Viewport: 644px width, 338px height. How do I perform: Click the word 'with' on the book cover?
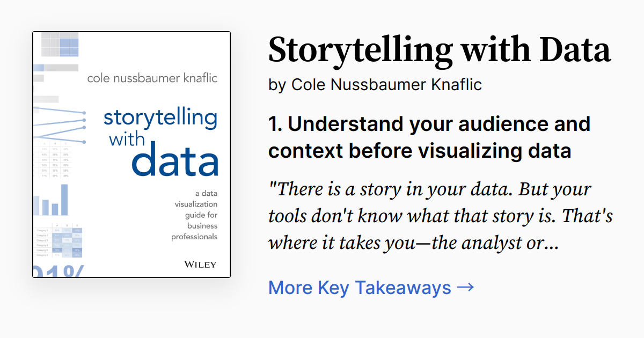coord(127,139)
